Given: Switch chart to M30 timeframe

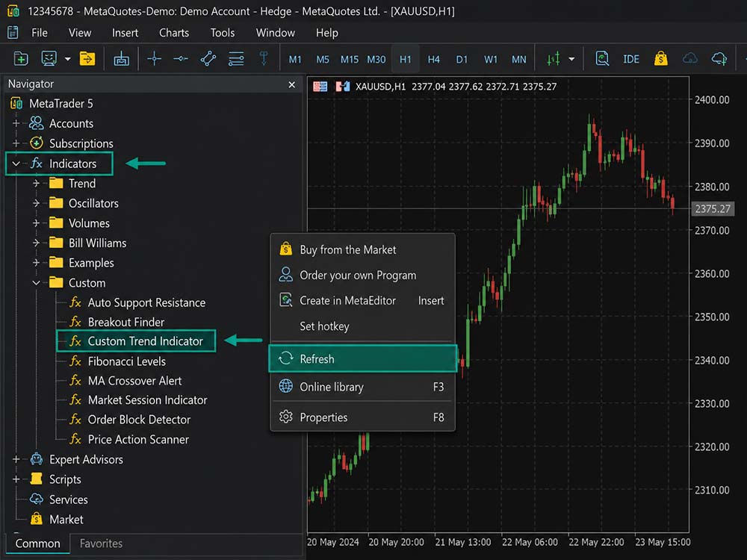Looking at the screenshot, I should (376, 60).
